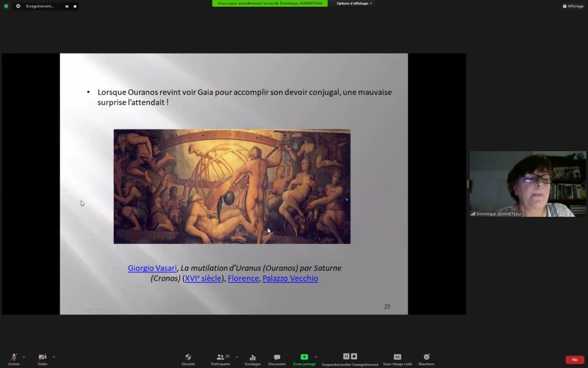This screenshot has height=368, width=588.
Task: Open the Palazzo Vecchio hyperlink
Action: point(290,278)
